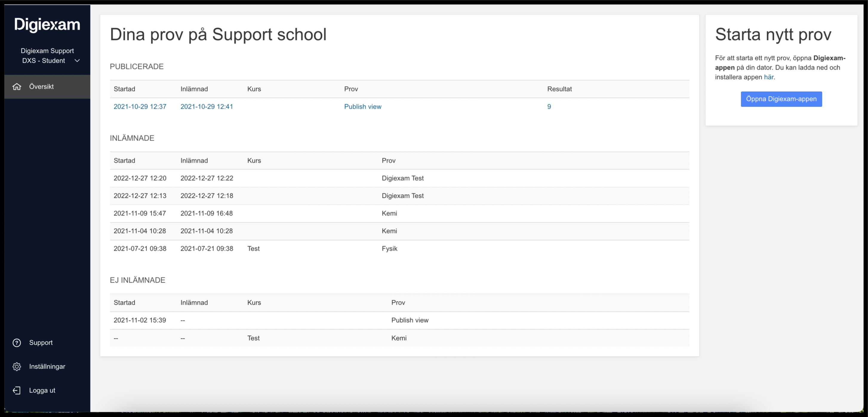Select the 2021-11-09 15:47 started cell
Viewport: 868px width, 417px height.
tap(140, 213)
